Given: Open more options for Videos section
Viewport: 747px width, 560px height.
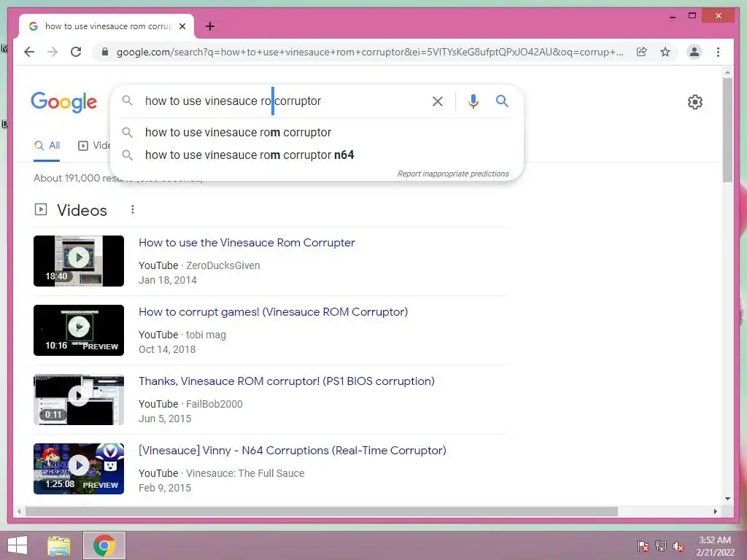Looking at the screenshot, I should click(133, 209).
